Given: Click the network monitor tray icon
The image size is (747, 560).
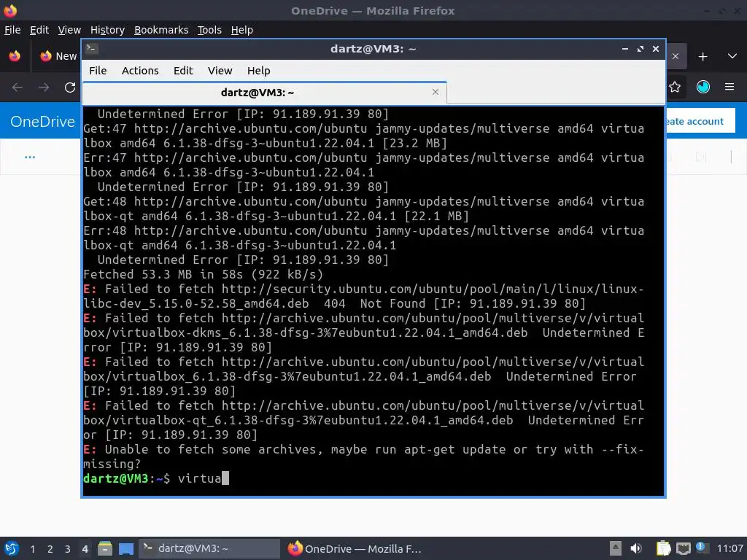Looking at the screenshot, I should click(x=683, y=548).
